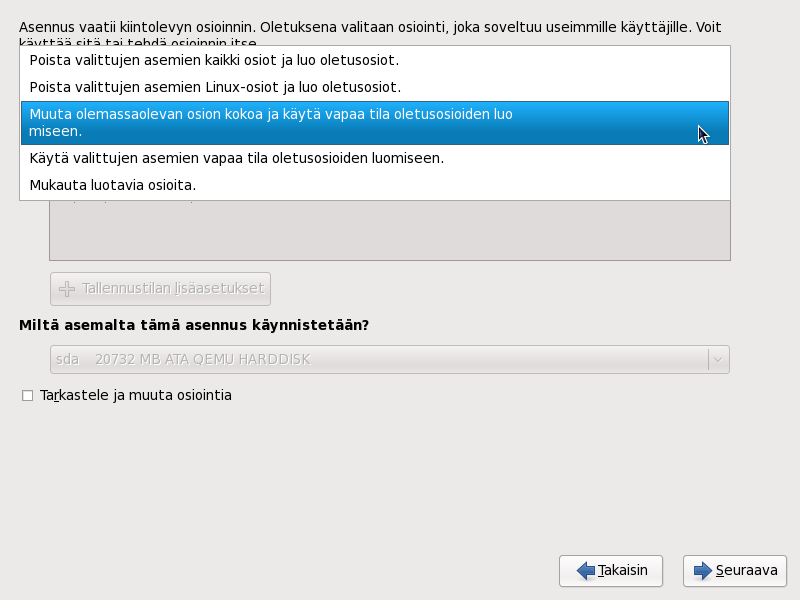Click the blue back arrow icon on Takaisin
Viewport: 800px width, 600px height.
[586, 571]
